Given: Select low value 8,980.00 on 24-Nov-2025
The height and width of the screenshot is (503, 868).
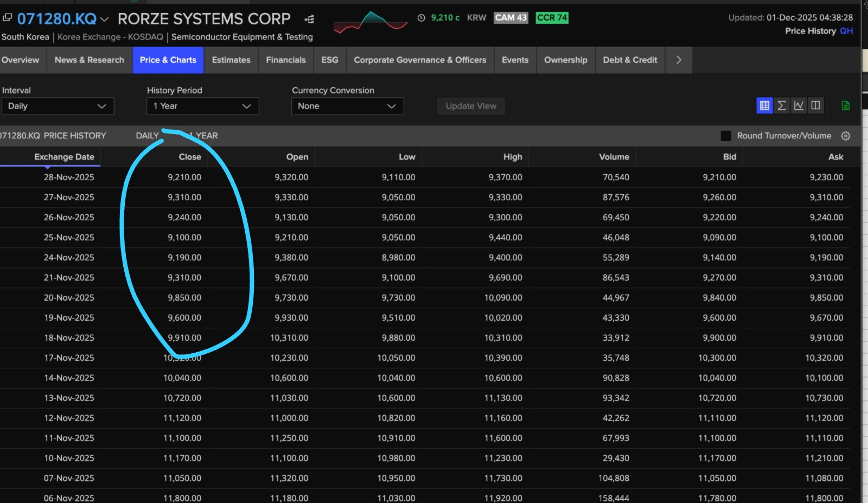Looking at the screenshot, I should 398,257.
